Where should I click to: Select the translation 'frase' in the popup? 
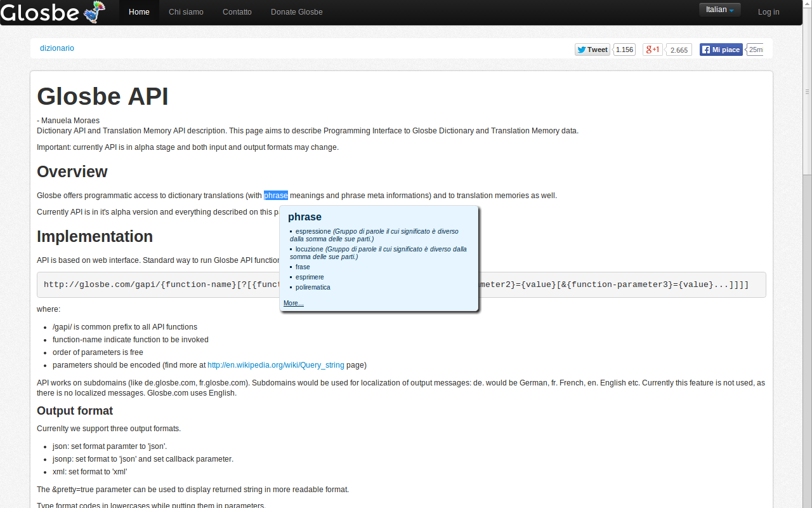303,267
